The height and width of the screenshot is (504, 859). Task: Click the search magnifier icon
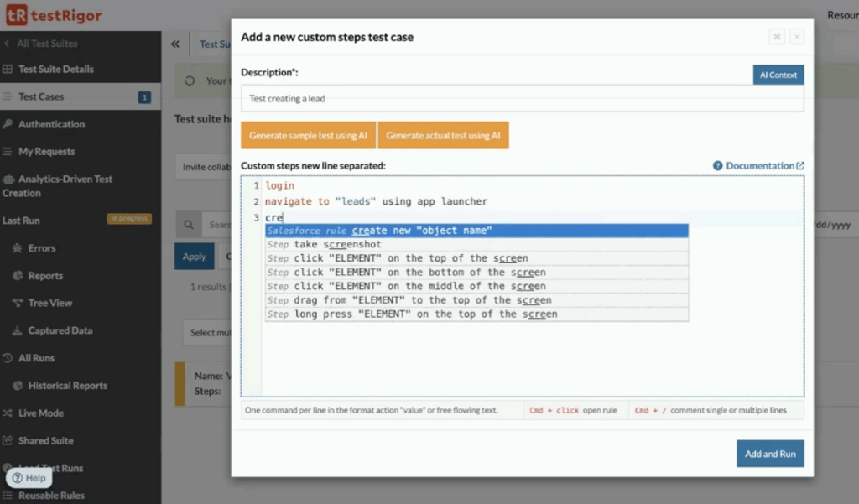coord(189,225)
